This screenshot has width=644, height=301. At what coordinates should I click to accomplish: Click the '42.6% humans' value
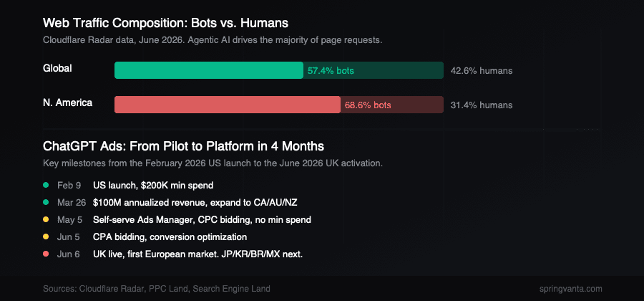tap(482, 71)
